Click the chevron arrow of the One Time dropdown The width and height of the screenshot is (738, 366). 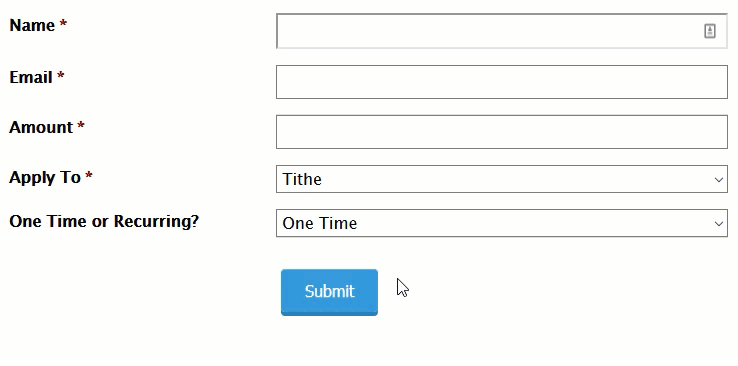coord(719,224)
